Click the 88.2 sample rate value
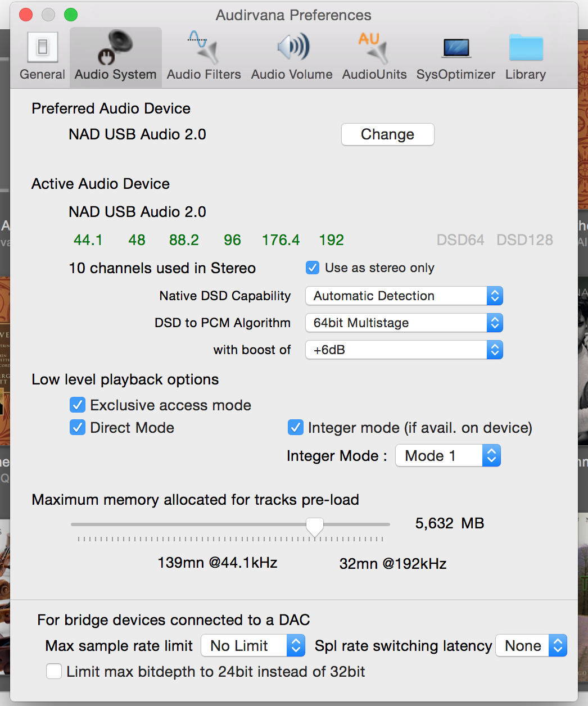The width and height of the screenshot is (588, 706). (184, 240)
